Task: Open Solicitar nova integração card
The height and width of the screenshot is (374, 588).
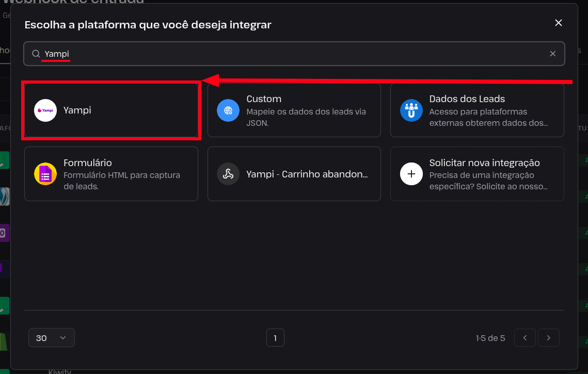Action: (477, 174)
